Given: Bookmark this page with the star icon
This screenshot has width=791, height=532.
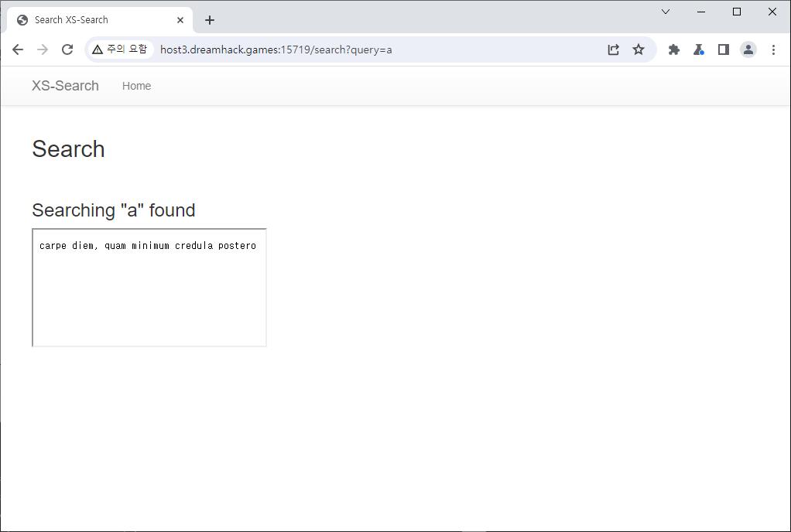Looking at the screenshot, I should tap(639, 49).
